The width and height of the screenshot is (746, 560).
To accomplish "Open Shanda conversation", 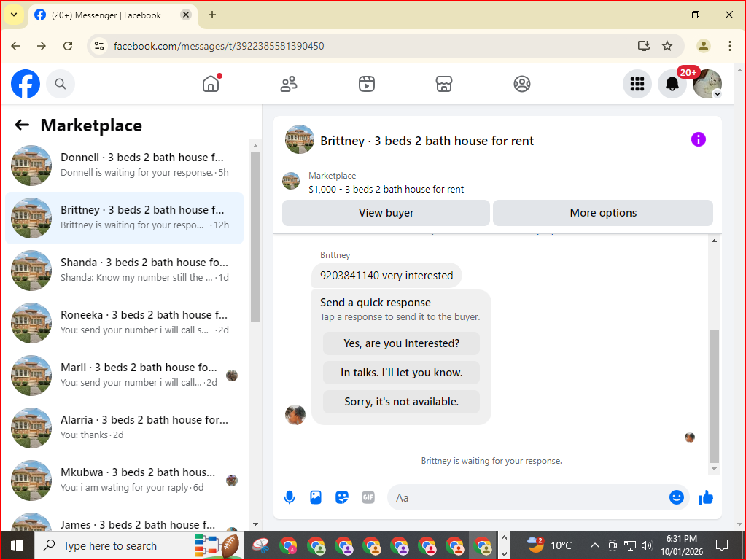I will point(124,271).
